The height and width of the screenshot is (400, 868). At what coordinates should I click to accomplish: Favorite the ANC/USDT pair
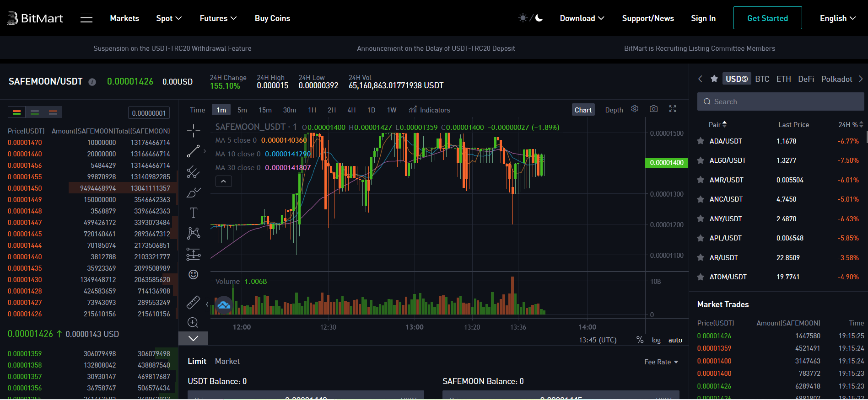701,199
